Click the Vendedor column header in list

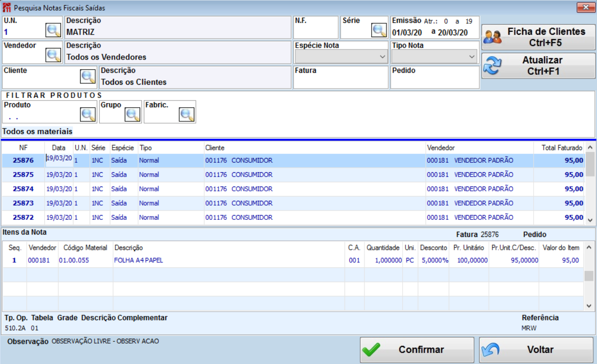(x=441, y=148)
